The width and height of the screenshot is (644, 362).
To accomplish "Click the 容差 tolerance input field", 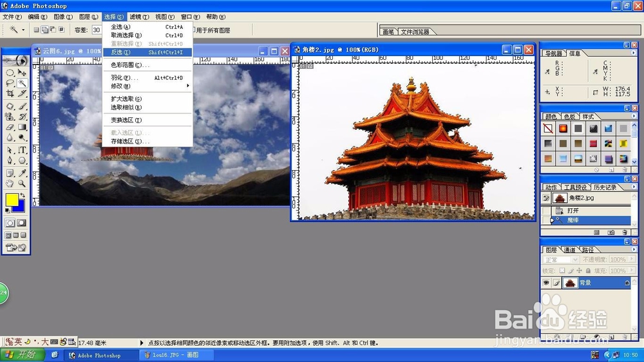I will click(x=97, y=30).
